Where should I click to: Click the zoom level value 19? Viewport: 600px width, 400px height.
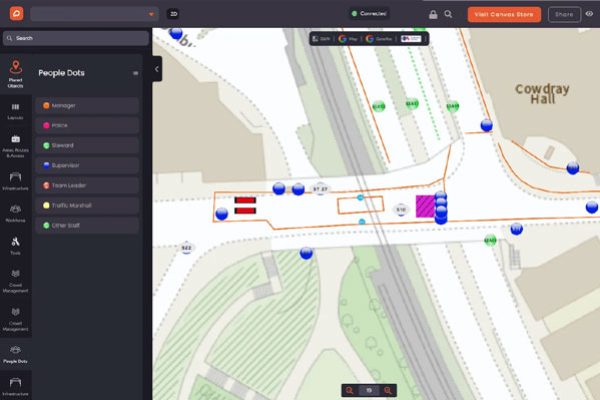coord(369,390)
